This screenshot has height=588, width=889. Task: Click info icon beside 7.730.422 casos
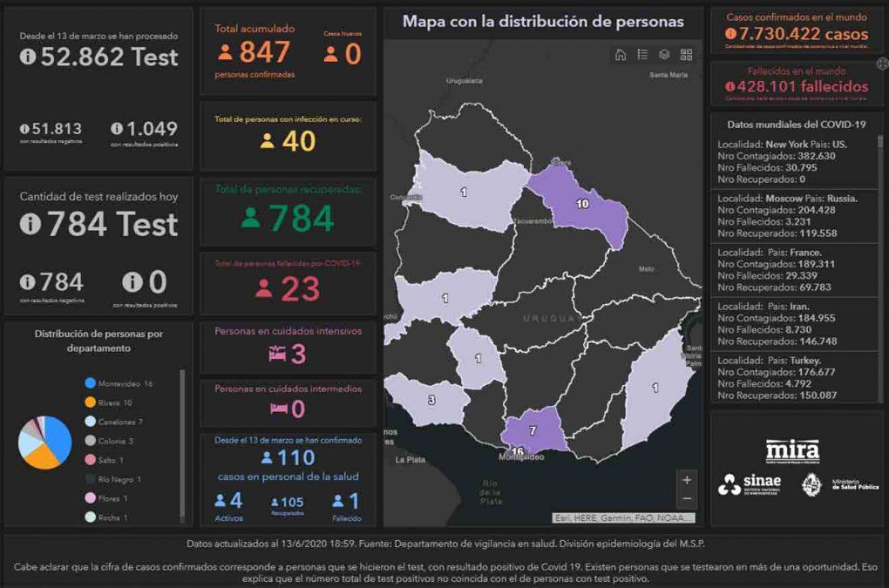[730, 35]
